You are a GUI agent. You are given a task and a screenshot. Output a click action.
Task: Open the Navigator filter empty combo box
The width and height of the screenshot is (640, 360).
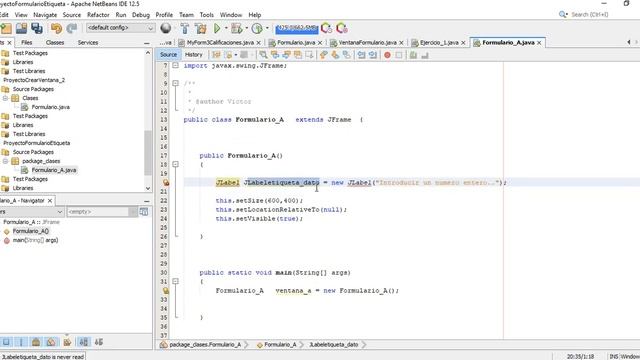(x=102, y=211)
